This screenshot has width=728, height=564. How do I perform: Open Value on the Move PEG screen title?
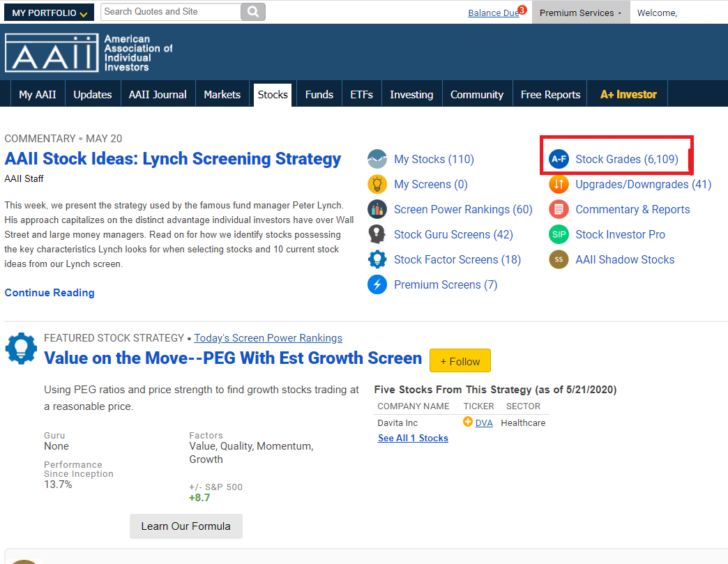(x=233, y=358)
